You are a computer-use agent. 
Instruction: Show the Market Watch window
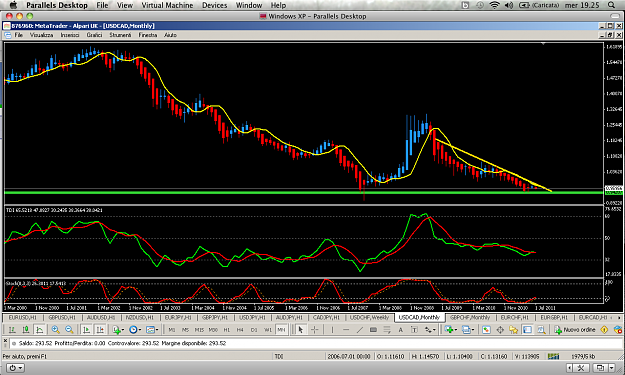[486, 330]
